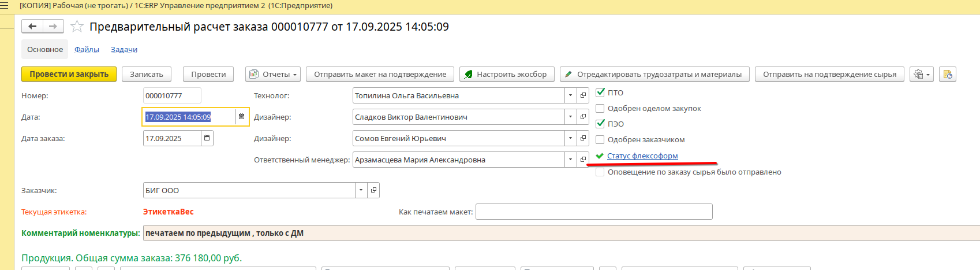Open the Статус флексоформ link
980x270 pixels.
(x=642, y=156)
